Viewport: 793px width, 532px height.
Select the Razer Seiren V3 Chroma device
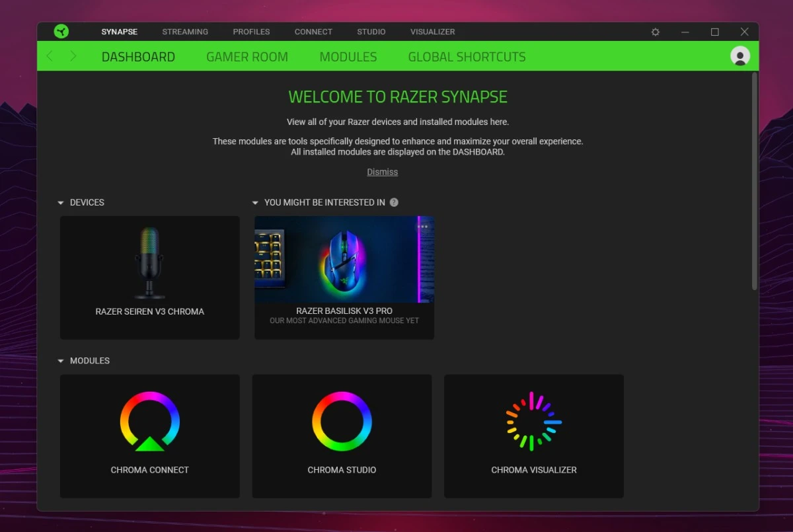click(x=150, y=278)
